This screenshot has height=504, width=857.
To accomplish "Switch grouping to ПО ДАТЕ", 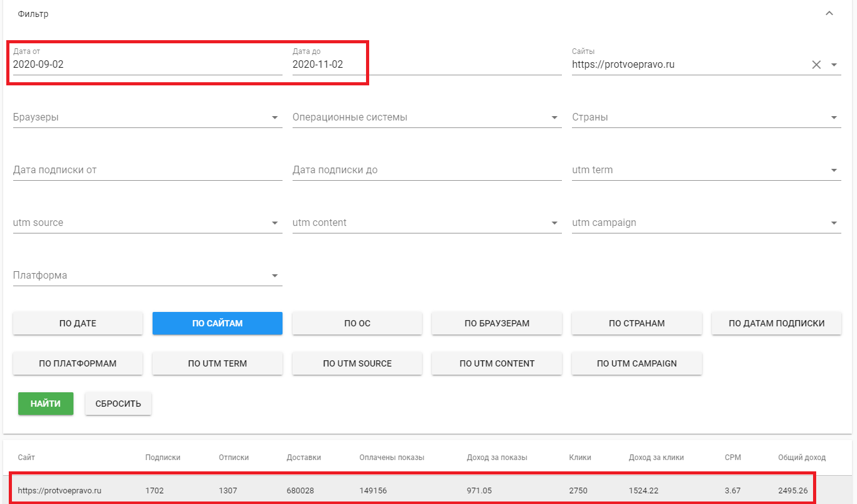I will coord(78,323).
